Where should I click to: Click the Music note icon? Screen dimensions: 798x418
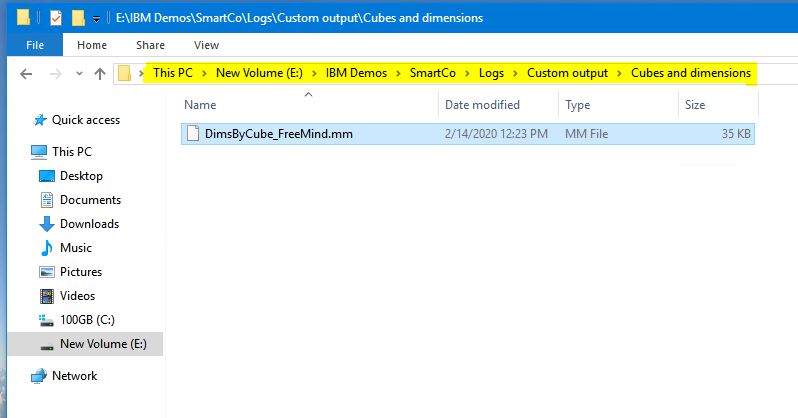click(46, 248)
